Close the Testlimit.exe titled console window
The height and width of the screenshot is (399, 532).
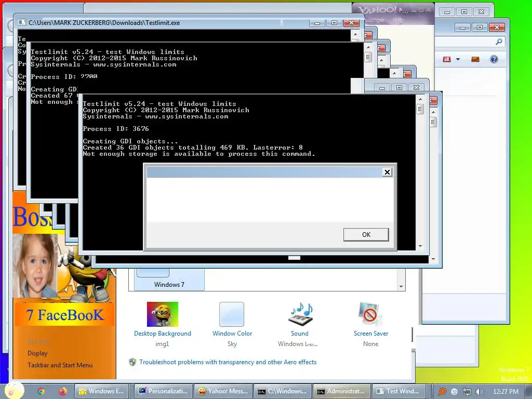point(352,23)
